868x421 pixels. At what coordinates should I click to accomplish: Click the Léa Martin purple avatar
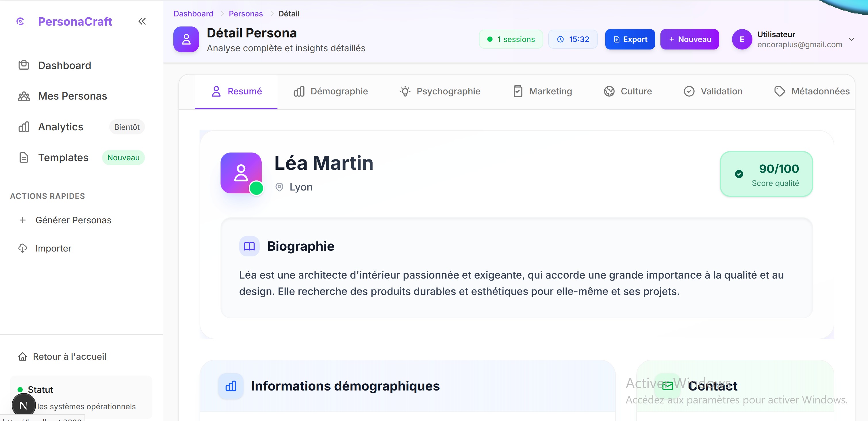pyautogui.click(x=241, y=173)
